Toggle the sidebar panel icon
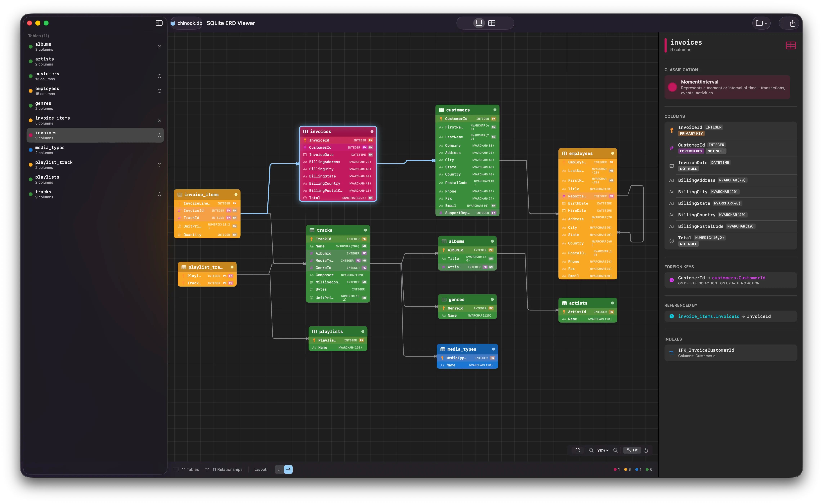Viewport: 823px width, 504px height. click(159, 23)
